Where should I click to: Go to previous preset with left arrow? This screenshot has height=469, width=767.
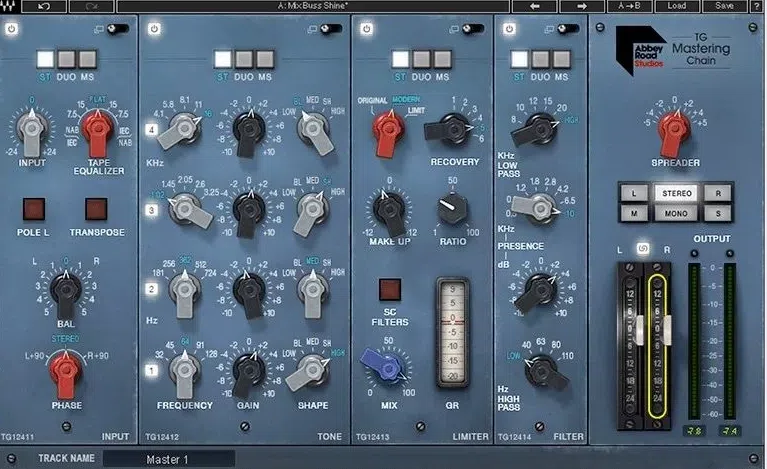(x=535, y=6)
